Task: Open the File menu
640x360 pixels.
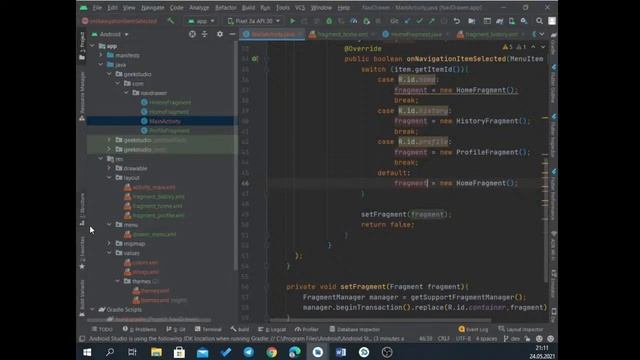Action: click(97, 8)
